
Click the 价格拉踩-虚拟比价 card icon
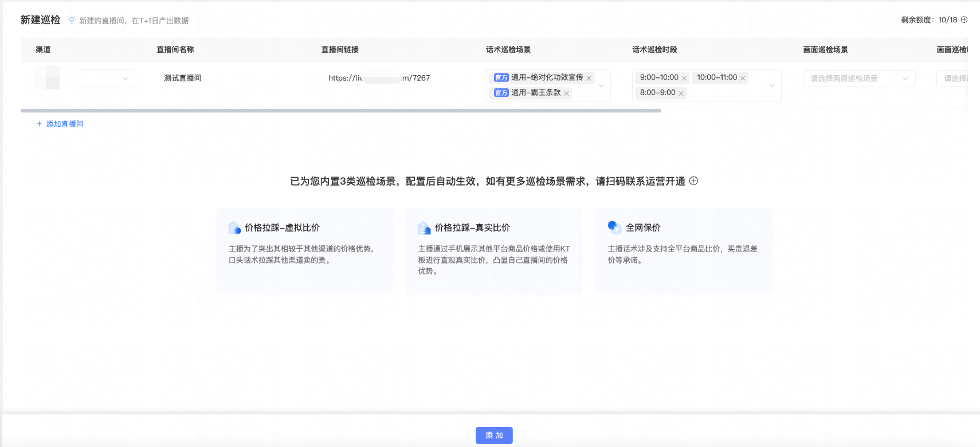[234, 228]
